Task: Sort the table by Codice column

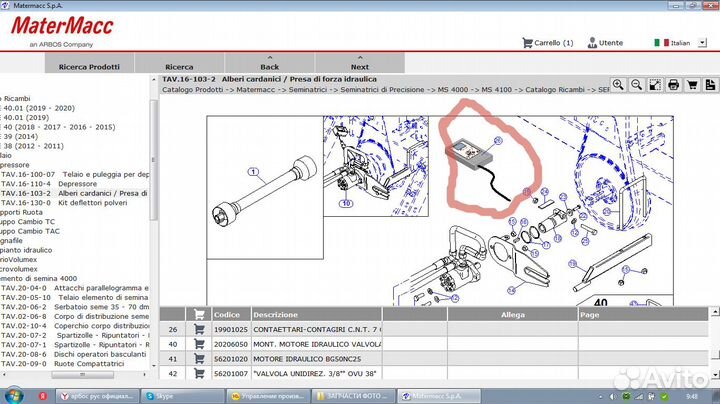Action: click(x=227, y=314)
